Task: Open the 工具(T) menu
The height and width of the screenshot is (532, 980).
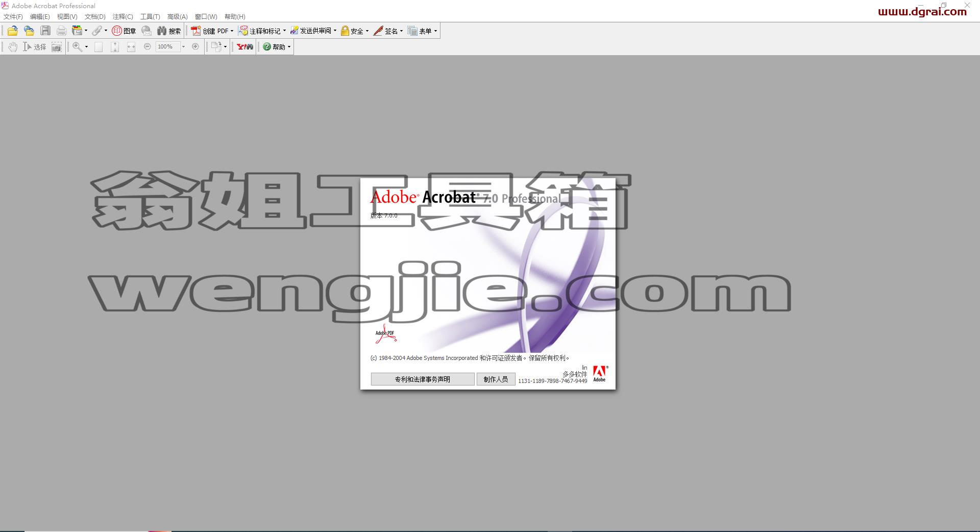Action: [x=150, y=17]
